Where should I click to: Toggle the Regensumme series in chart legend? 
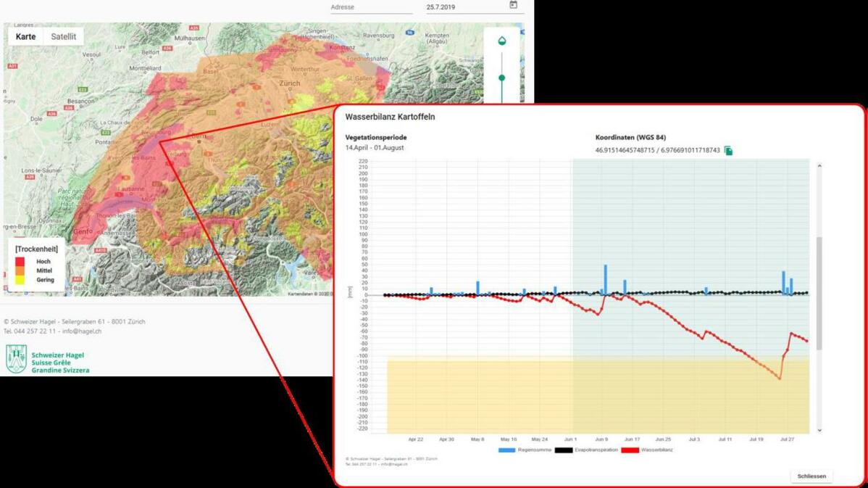tap(514, 450)
